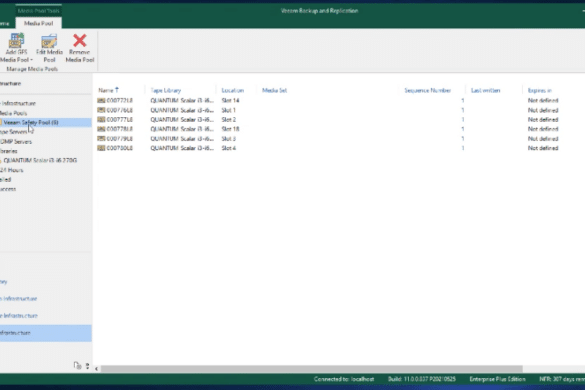Screen dimensions: 585x390
Task: Click tape name 000780L8
Action: (119, 148)
